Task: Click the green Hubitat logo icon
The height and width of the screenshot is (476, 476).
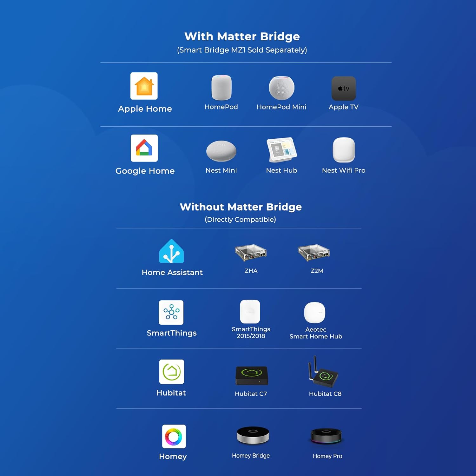Action: click(171, 372)
